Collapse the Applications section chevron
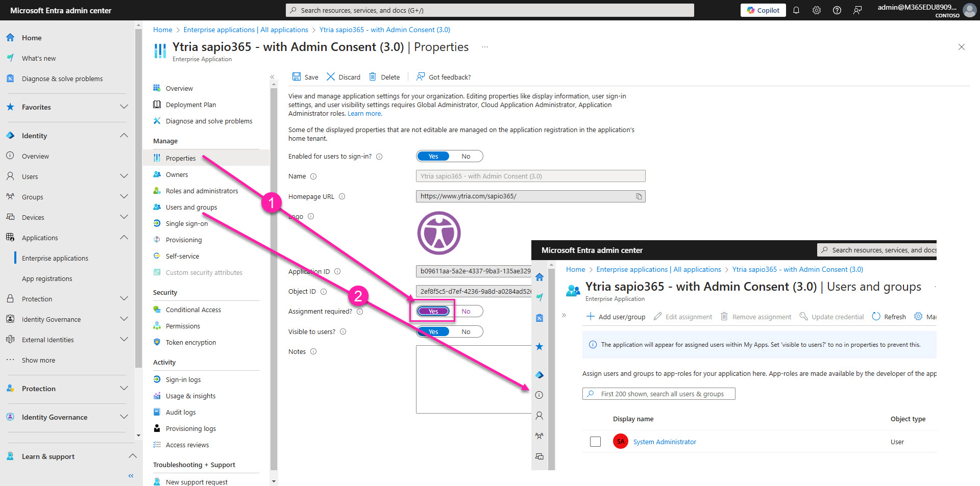Screen dimensions: 980x486 click(x=124, y=238)
